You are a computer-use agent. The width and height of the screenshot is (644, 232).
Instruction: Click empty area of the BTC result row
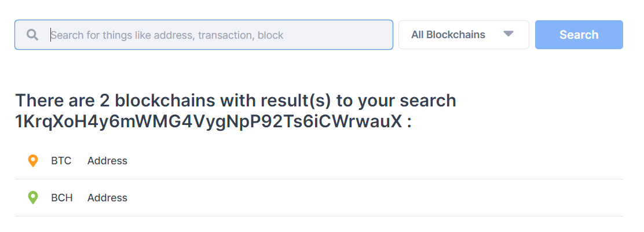[x=369, y=161]
